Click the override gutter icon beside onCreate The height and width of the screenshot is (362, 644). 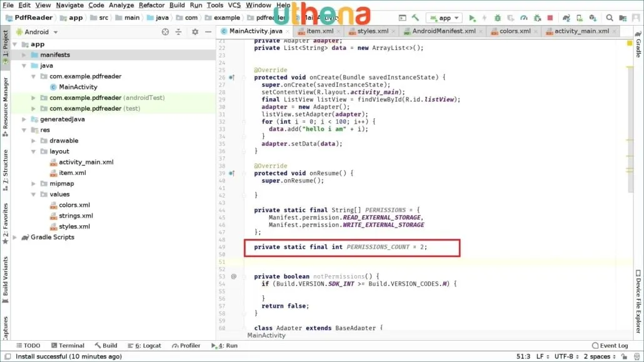pos(231,78)
